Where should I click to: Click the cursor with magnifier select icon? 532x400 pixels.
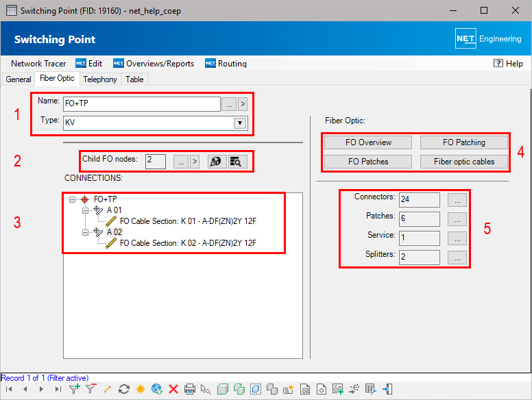pyautogui.click(x=206, y=389)
